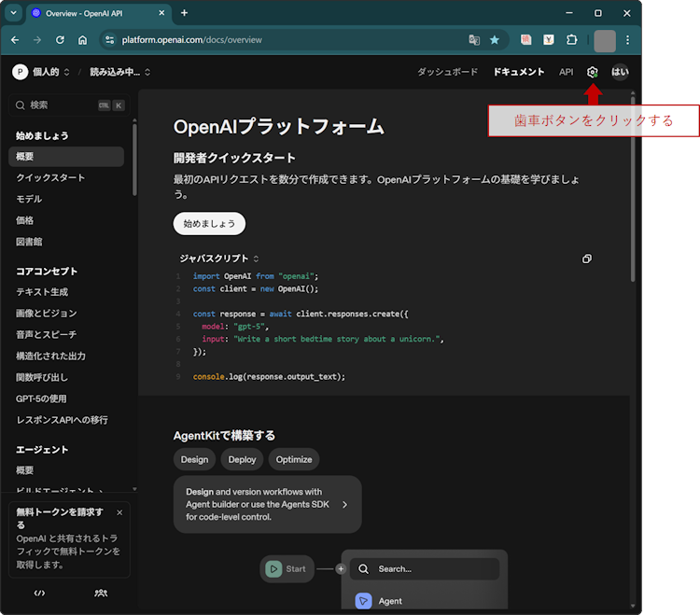Screen dimensions: 700x615
Task: Open the Design workflows card arrow
Action: click(x=344, y=504)
